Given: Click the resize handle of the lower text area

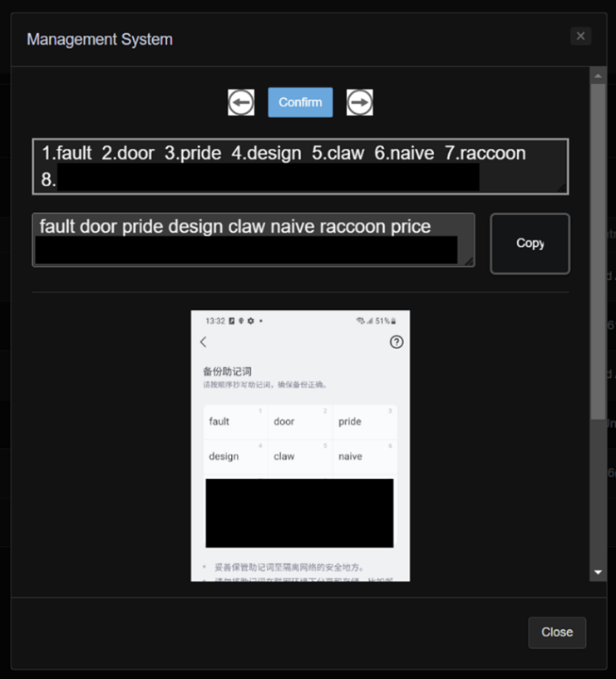Looking at the screenshot, I should (469, 261).
